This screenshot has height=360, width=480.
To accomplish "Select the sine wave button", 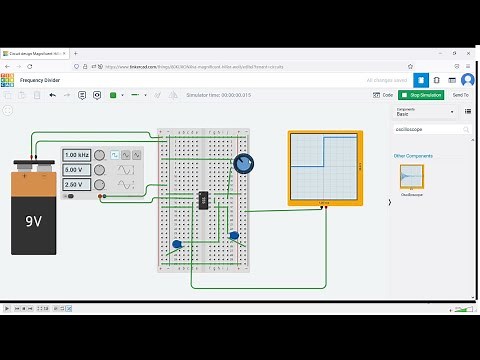I will tap(126, 155).
